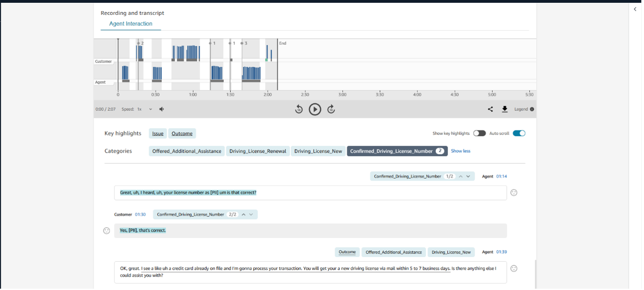Select Driving_License_New in Categories row
This screenshot has width=644, height=290.
click(318, 151)
